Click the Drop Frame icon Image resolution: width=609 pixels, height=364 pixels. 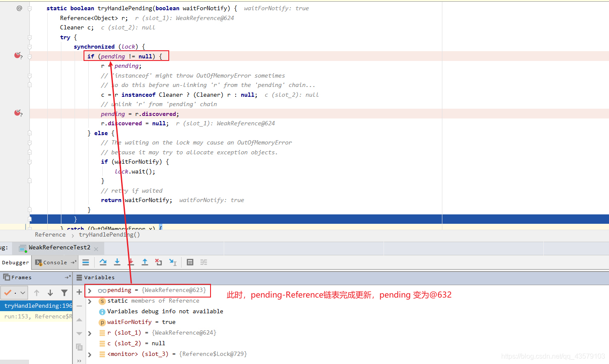tap(159, 262)
